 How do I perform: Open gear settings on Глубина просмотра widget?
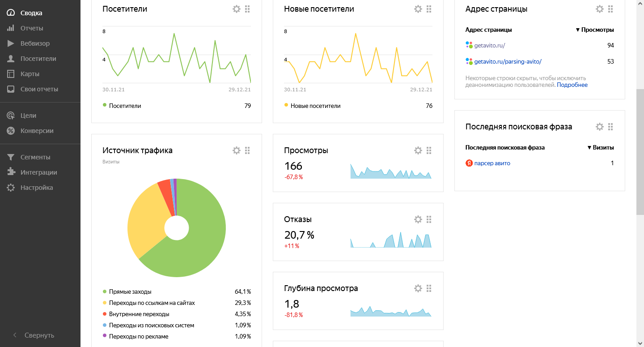click(x=418, y=288)
